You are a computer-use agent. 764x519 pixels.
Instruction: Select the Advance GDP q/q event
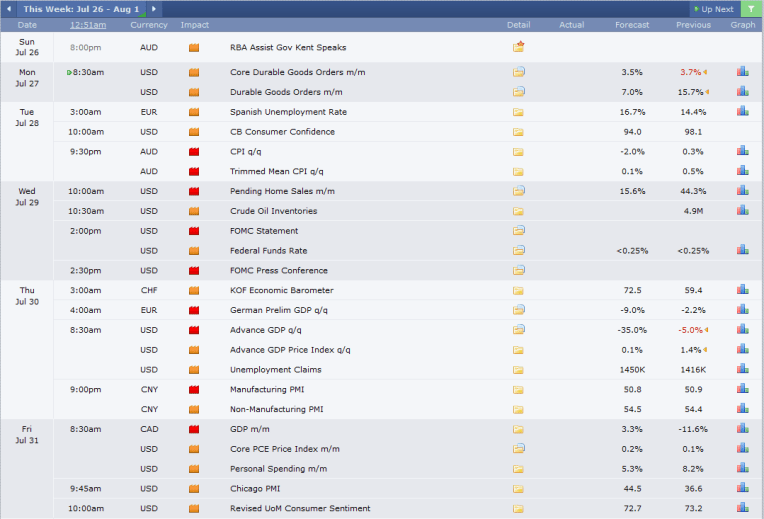(x=266, y=330)
